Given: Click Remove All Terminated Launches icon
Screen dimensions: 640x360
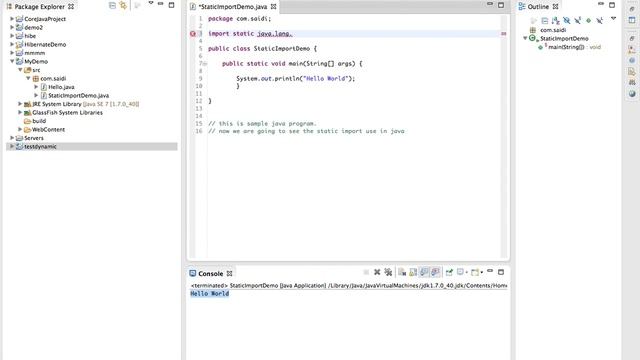Looking at the screenshot, I should coord(388,272).
